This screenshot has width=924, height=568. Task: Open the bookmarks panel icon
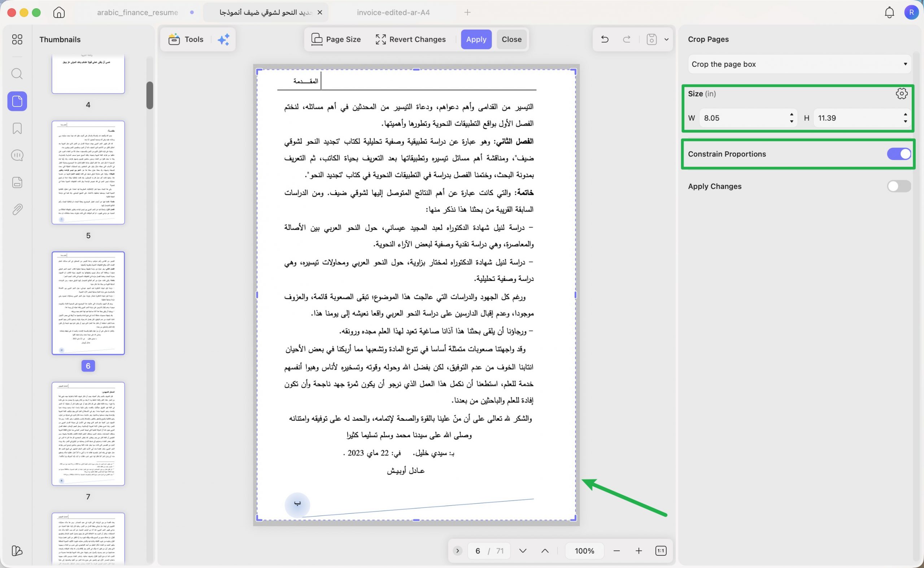pos(17,129)
